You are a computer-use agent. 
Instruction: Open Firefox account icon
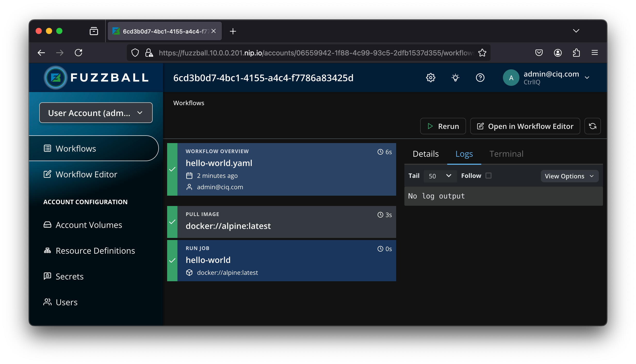(x=558, y=53)
